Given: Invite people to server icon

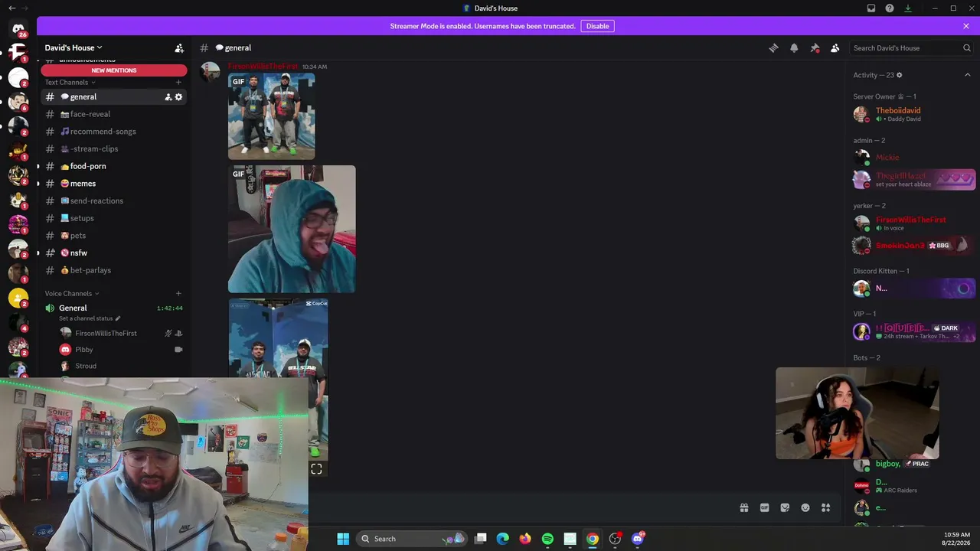Looking at the screenshot, I should [x=179, y=47].
